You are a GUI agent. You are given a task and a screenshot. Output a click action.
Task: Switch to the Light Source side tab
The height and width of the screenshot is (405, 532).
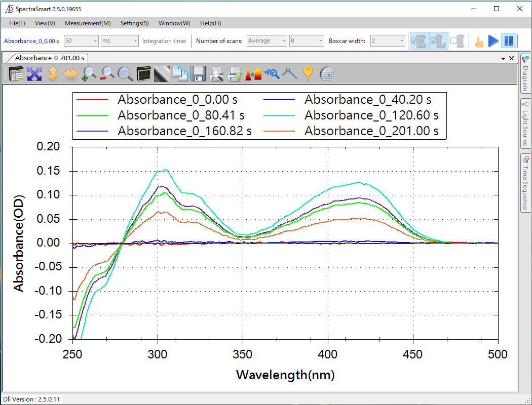click(525, 123)
